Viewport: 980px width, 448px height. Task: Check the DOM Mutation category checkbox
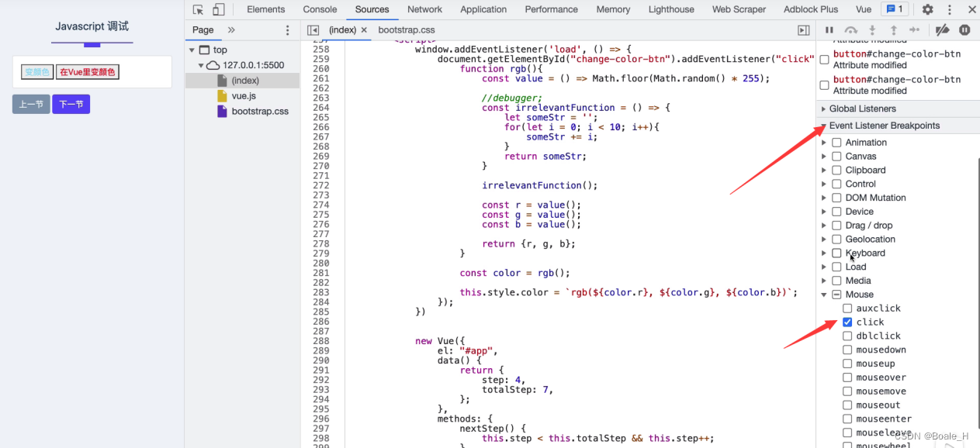[x=836, y=198]
